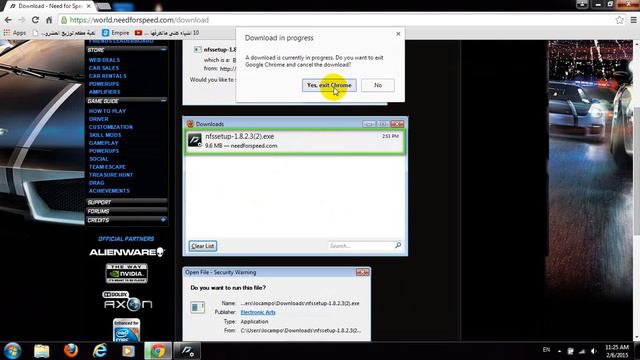640x360 pixels.
Task: Open FORUMS menu section
Action: (127, 211)
